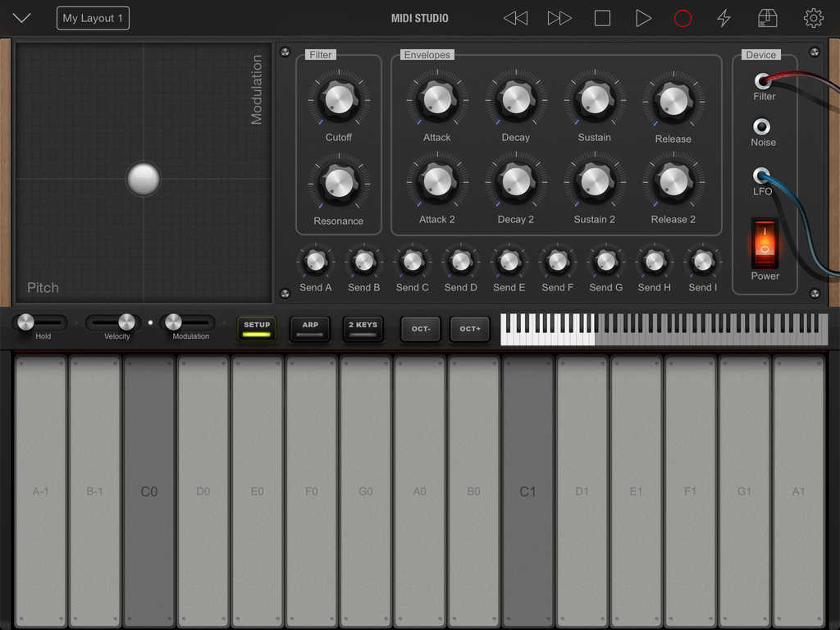Open the keyboard layout panel icon
The height and width of the screenshot is (630, 840).
(768, 18)
